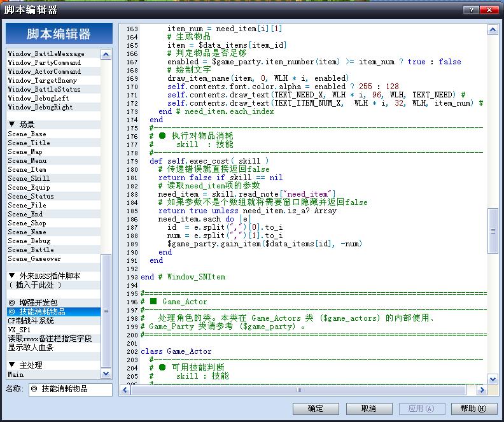Click the help question mark title icon
504x422 pixels.
point(472,10)
